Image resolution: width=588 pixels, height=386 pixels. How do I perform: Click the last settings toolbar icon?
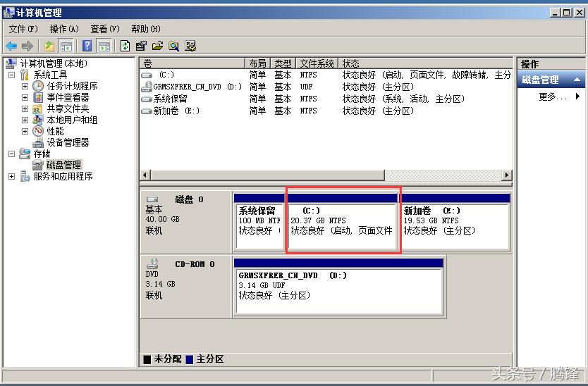click(x=190, y=46)
